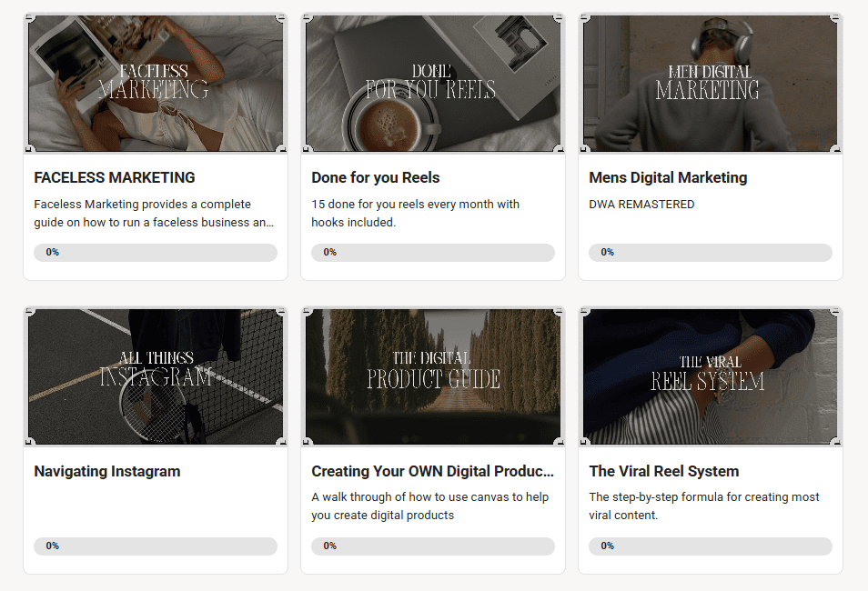The image size is (868, 591).
Task: Select the Mens Digital Marketing progress bar
Action: [710, 253]
